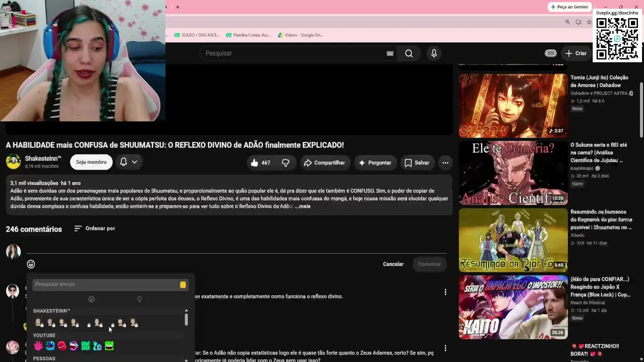Open the Tomie Coleção de Amores video title
The image size is (644, 362).
click(x=599, y=81)
